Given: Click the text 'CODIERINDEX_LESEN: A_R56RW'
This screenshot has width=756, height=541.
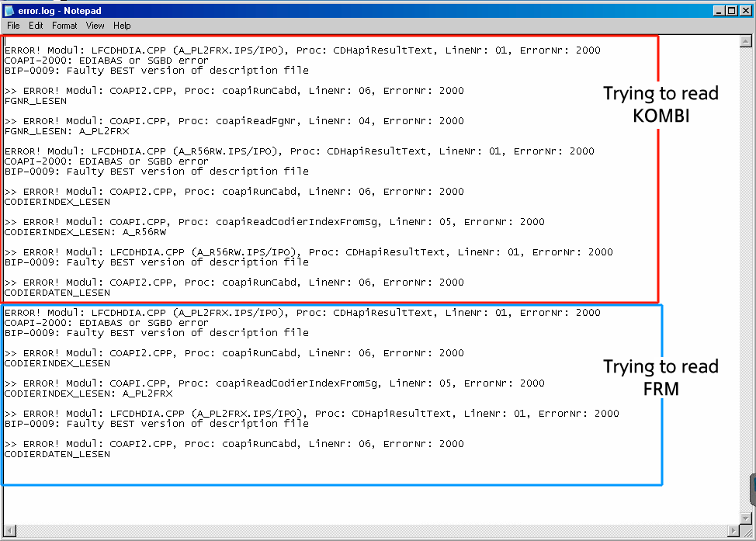Looking at the screenshot, I should click(x=85, y=232).
